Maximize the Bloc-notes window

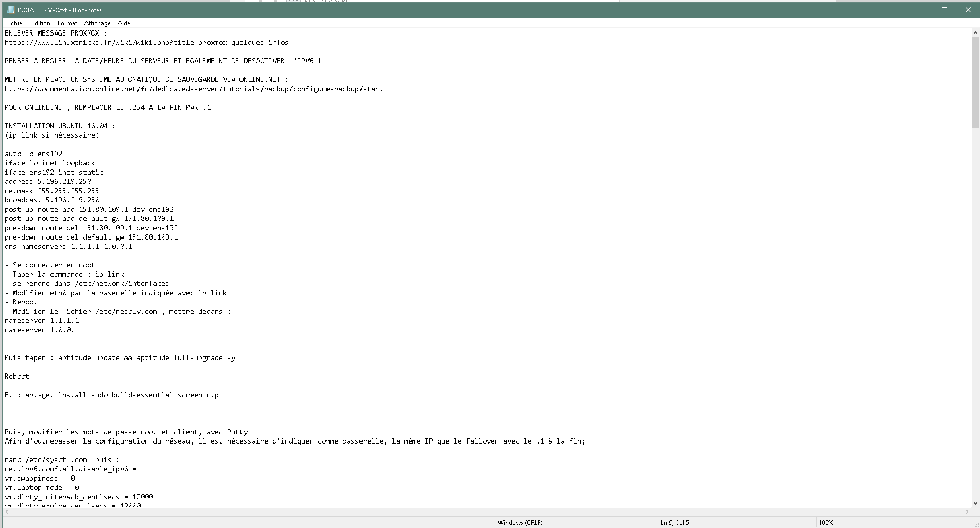click(x=944, y=10)
